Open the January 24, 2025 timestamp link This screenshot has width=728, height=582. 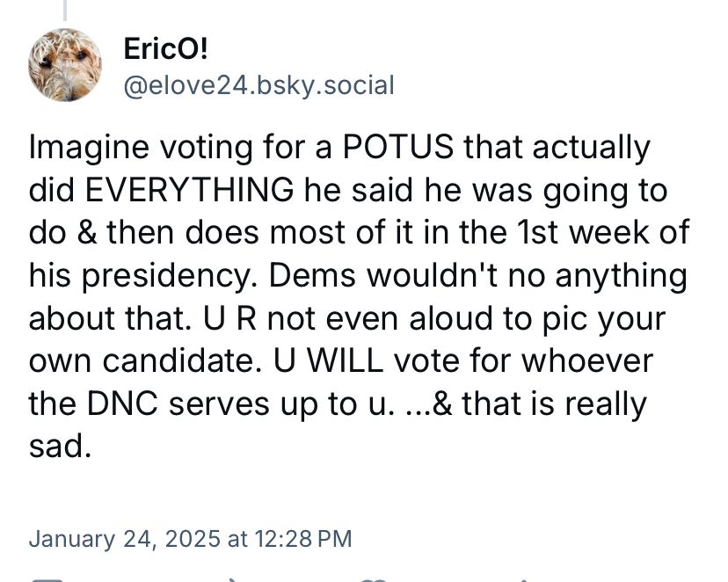[x=190, y=537]
